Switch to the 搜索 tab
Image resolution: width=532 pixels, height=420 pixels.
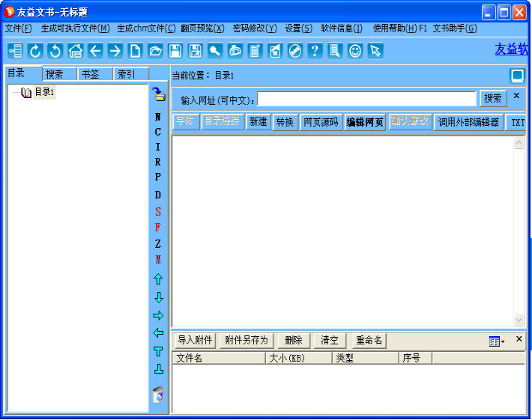coord(55,74)
